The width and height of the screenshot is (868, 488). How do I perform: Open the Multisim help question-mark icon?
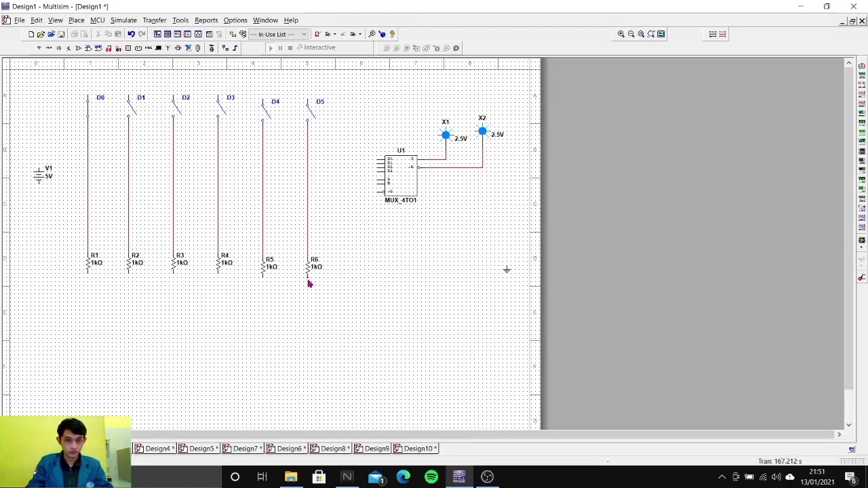pos(392,34)
